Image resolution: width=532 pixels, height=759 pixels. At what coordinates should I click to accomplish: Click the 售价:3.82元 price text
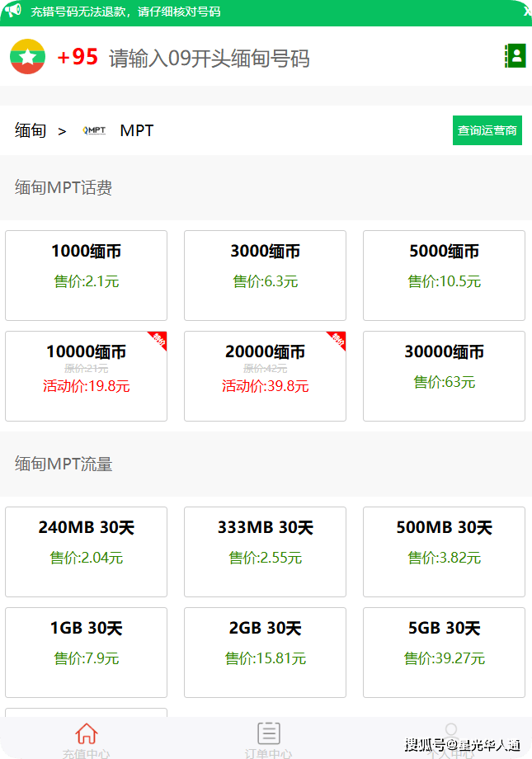[444, 558]
